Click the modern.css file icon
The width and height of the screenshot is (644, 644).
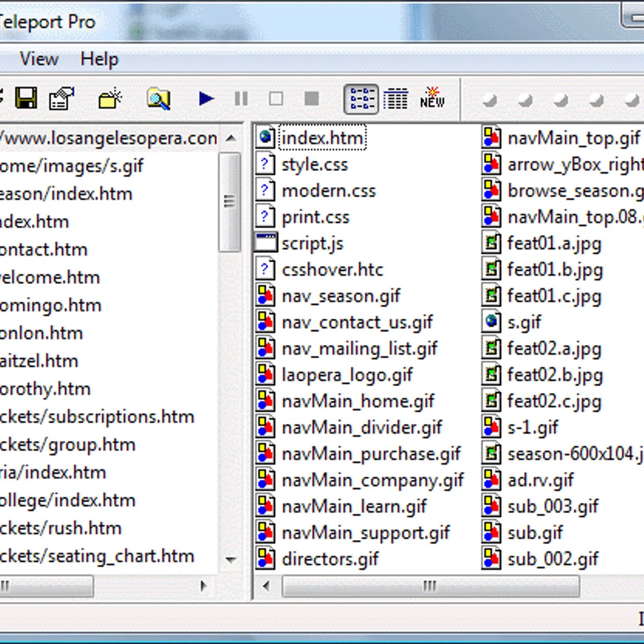265,190
